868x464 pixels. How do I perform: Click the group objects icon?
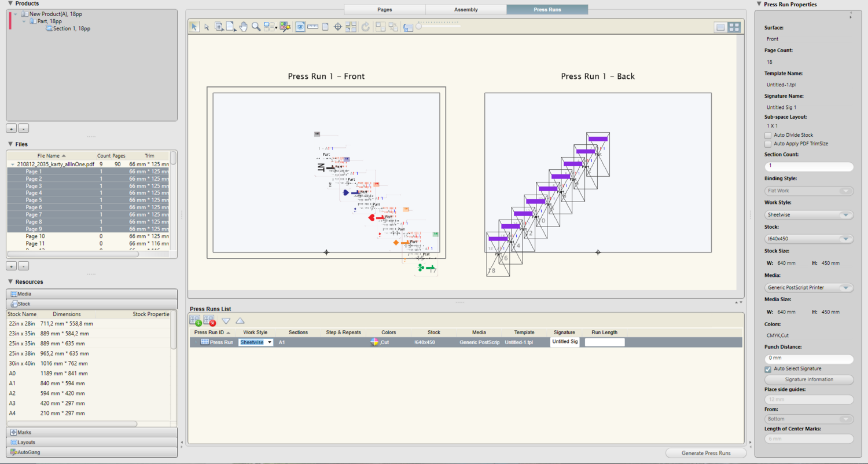380,27
